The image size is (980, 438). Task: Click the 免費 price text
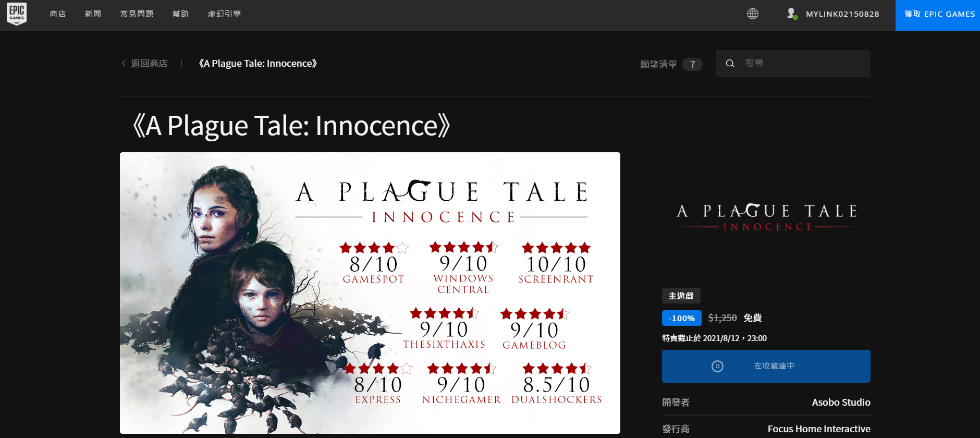[753, 318]
